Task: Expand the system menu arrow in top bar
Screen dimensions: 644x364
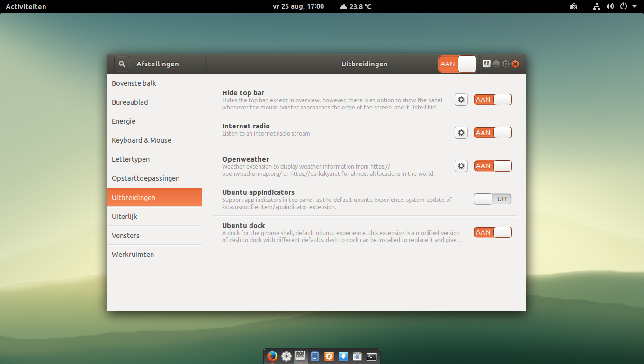Action: [x=635, y=6]
